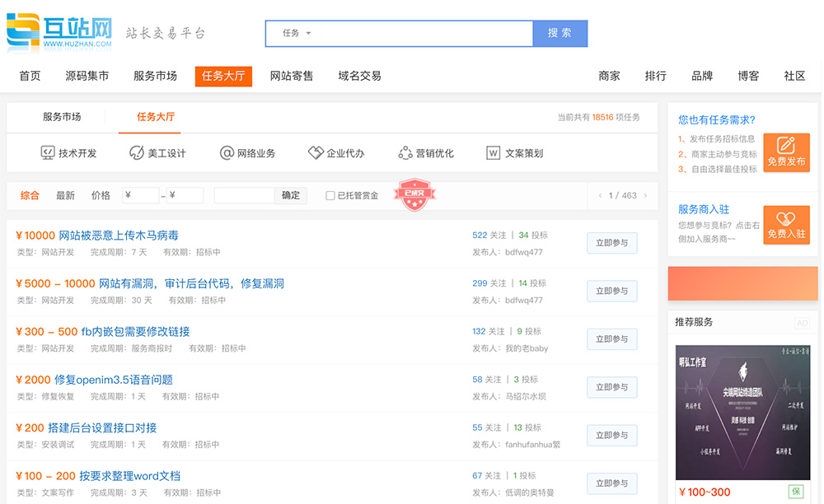
Task: Click the 互站网 logo
Action: (x=59, y=31)
